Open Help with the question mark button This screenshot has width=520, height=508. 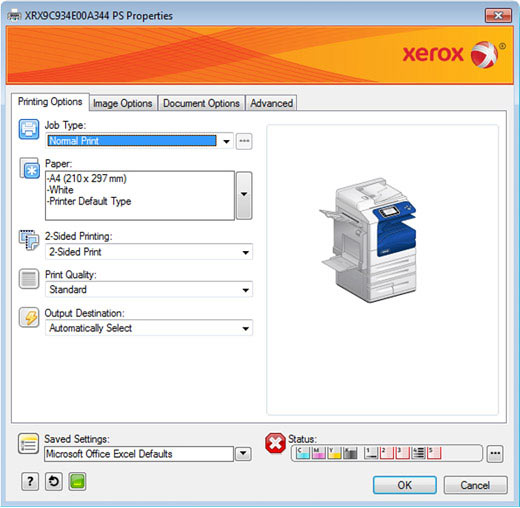point(30,481)
